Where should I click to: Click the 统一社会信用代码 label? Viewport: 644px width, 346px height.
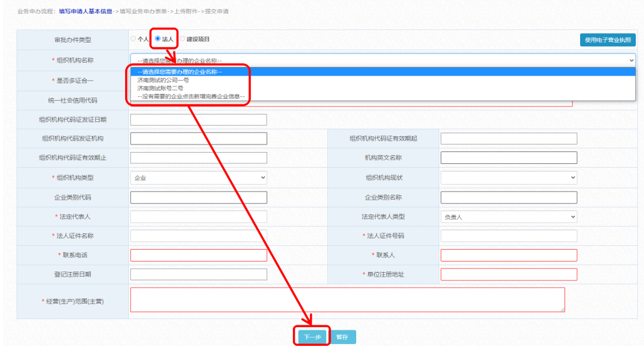[x=73, y=100]
